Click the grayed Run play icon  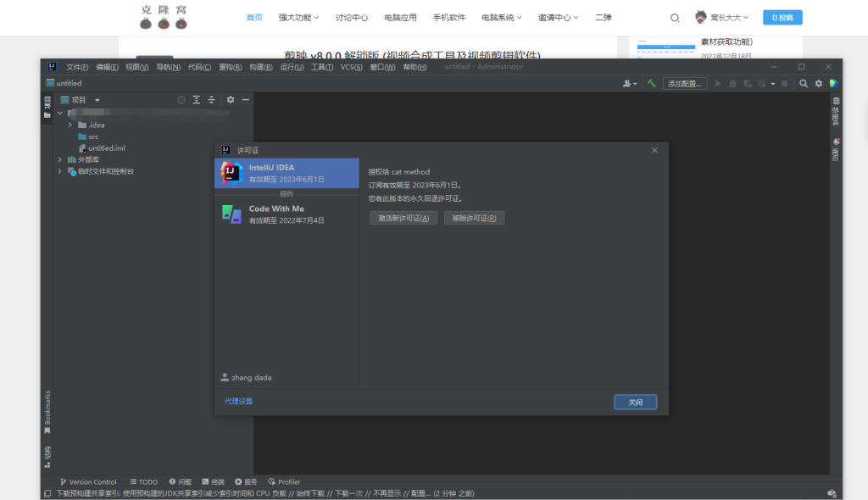click(x=718, y=84)
